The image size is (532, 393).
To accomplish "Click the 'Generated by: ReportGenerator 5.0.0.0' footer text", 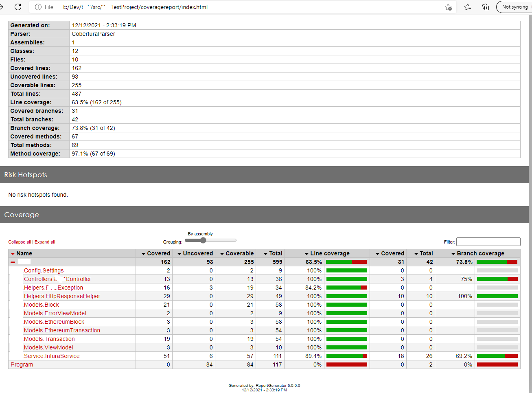I will point(264,385).
